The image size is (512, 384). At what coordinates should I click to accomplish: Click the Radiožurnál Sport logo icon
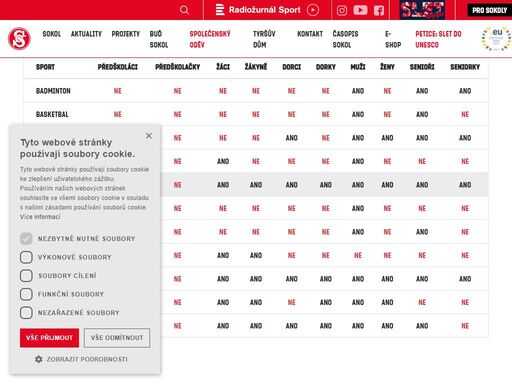click(x=220, y=10)
